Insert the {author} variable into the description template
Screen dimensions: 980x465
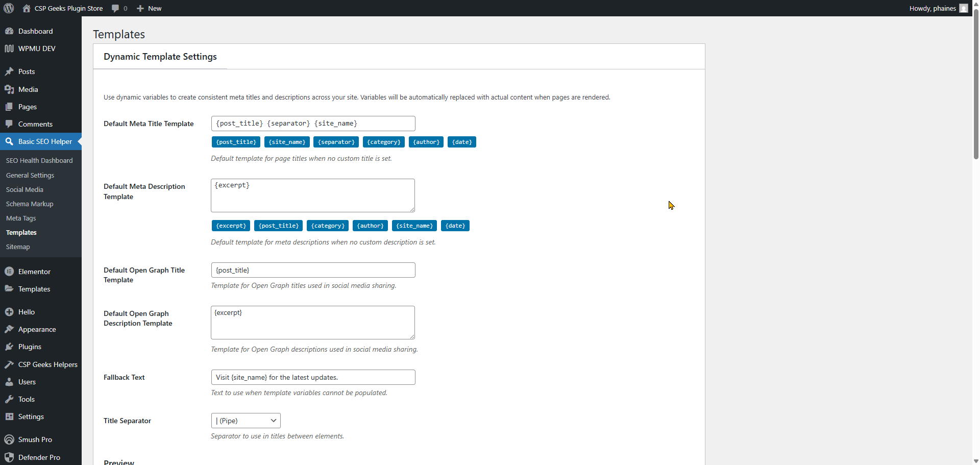pyautogui.click(x=370, y=225)
